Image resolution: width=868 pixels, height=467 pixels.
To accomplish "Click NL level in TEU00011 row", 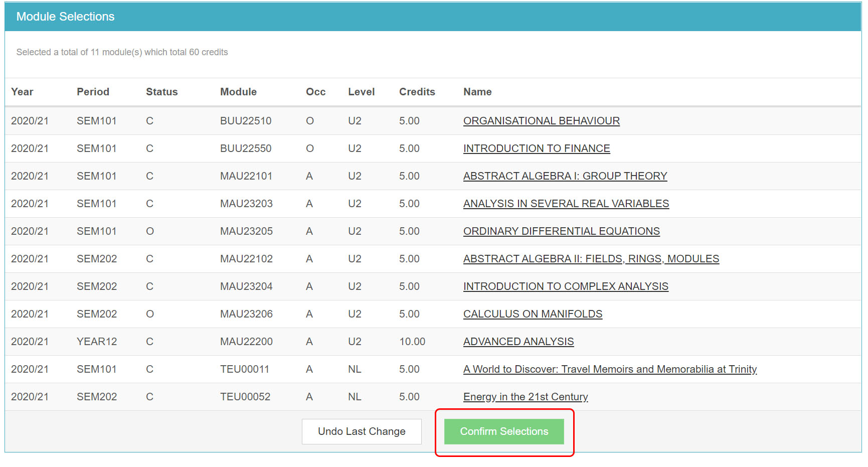I will coord(355,369).
